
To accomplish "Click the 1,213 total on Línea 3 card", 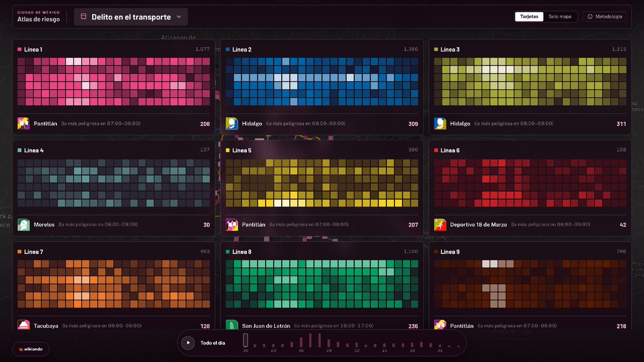I will point(619,49).
